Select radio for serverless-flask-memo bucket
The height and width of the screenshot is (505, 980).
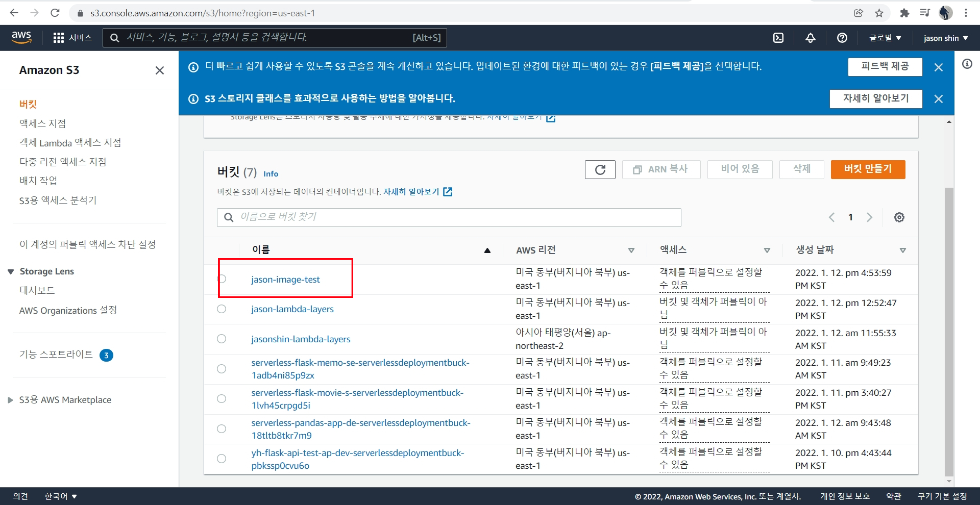(x=222, y=369)
